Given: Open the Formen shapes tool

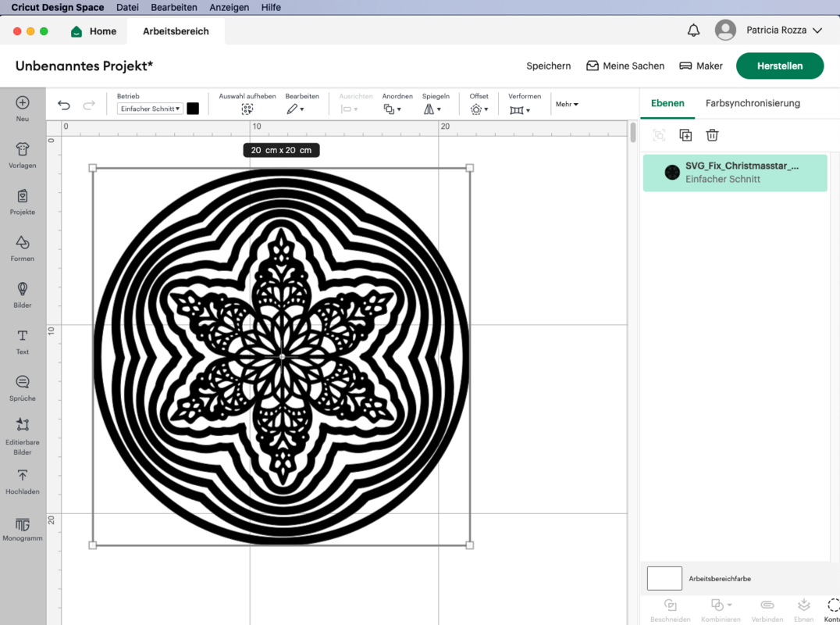Looking at the screenshot, I should pyautogui.click(x=23, y=248).
